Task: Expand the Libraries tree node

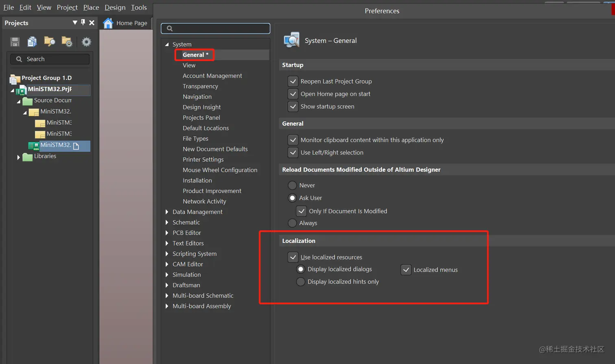Action: tap(18, 157)
